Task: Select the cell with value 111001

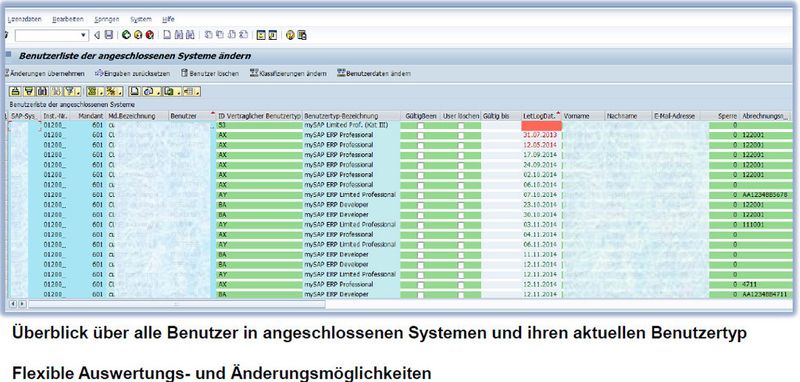Action: point(766,224)
